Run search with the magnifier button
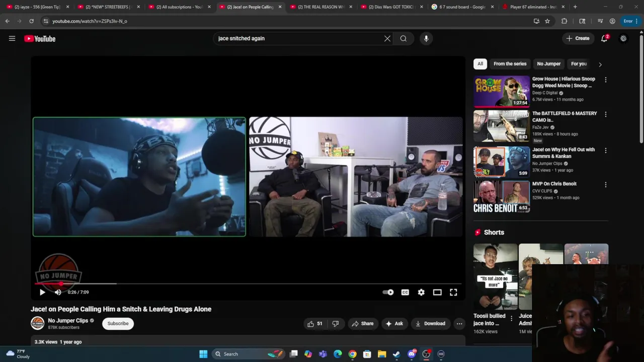 pos(404,38)
